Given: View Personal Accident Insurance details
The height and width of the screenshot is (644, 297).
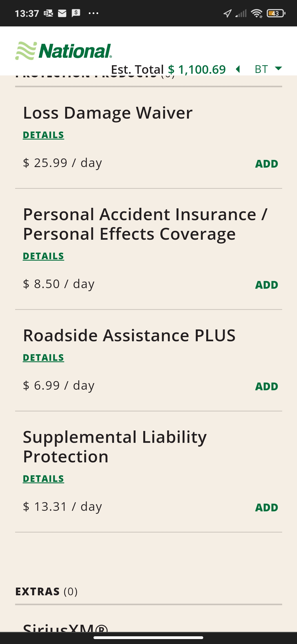Looking at the screenshot, I should pyautogui.click(x=43, y=256).
